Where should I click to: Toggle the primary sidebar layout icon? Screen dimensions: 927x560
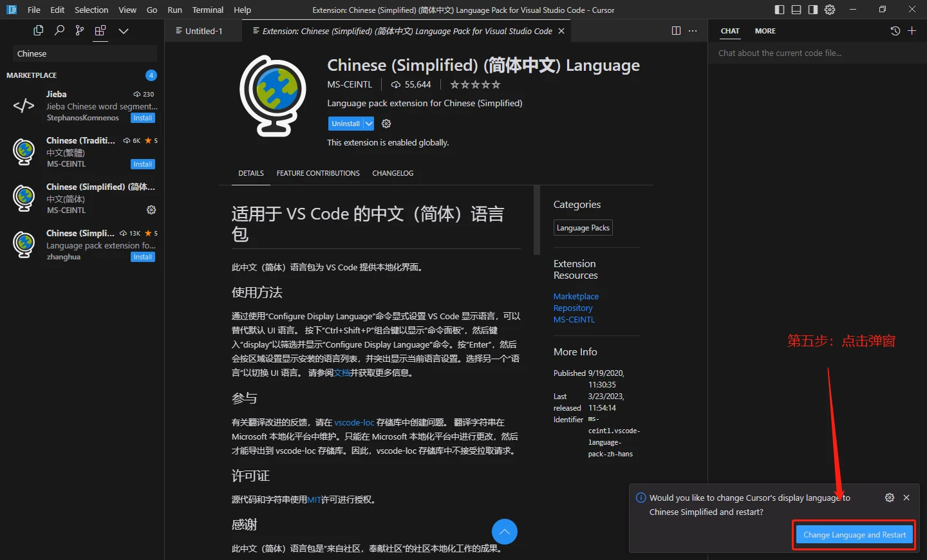780,10
